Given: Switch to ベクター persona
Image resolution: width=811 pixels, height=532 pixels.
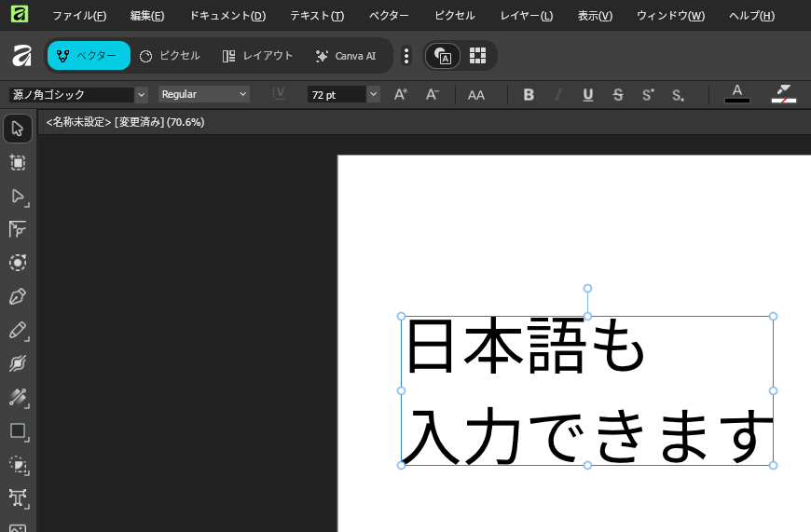Looking at the screenshot, I should click(89, 55).
